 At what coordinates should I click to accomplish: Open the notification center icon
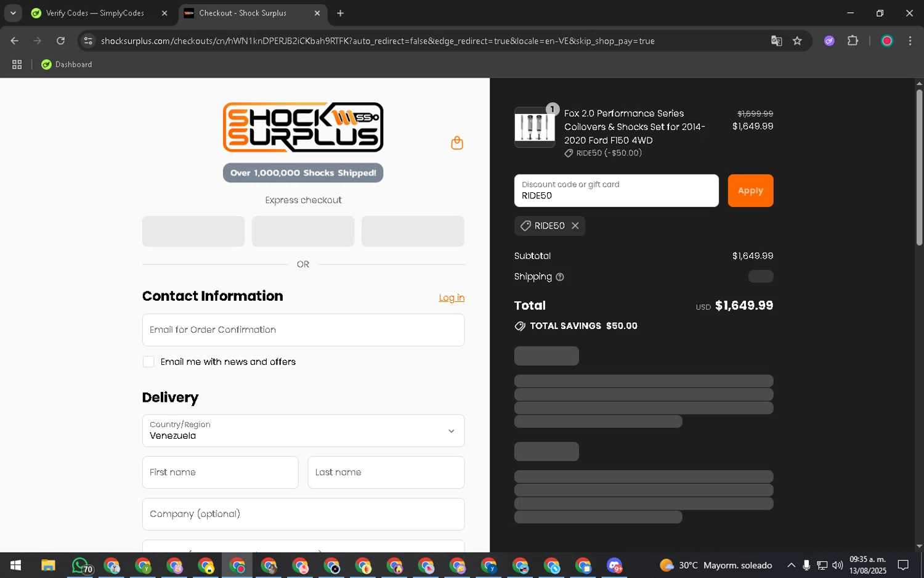point(903,565)
